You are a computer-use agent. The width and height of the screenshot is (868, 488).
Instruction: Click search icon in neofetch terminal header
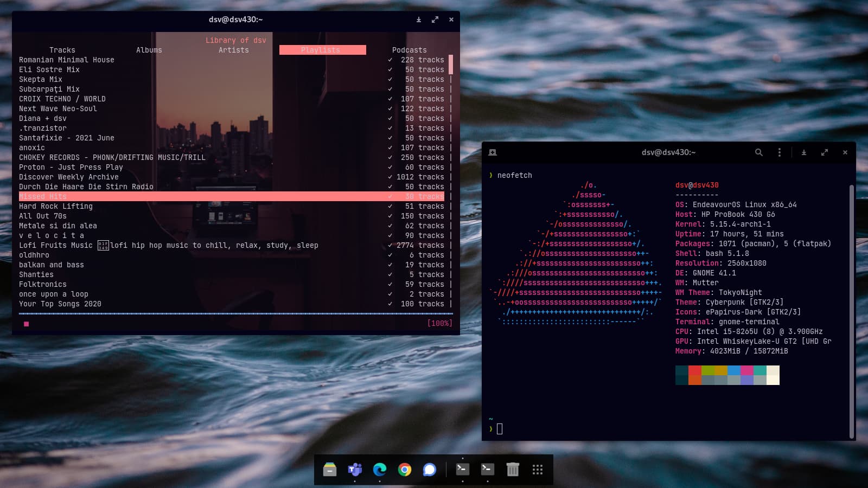759,152
